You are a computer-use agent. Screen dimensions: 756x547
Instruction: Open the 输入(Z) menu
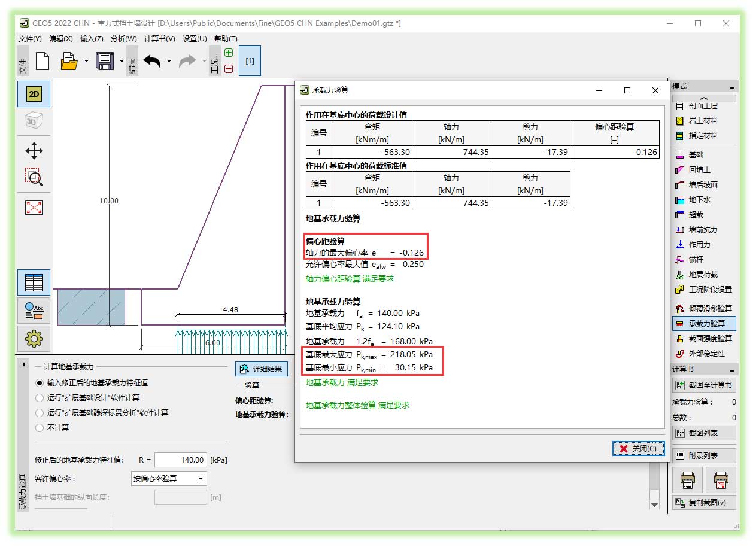pyautogui.click(x=92, y=39)
